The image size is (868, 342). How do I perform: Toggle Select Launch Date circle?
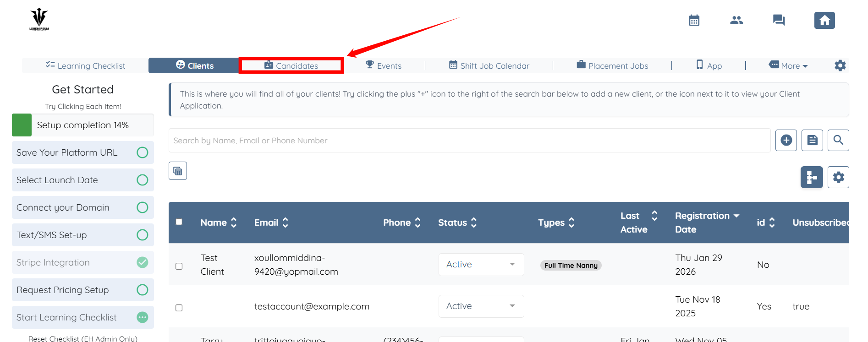tap(143, 180)
